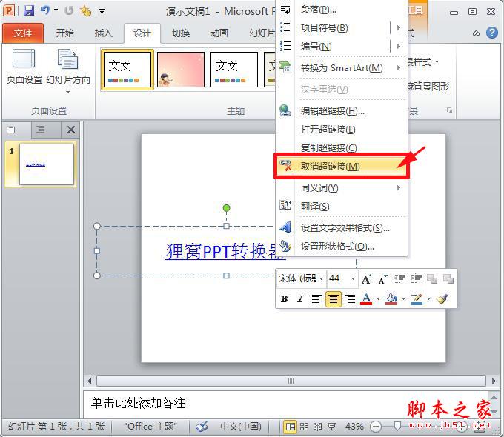Select 转换为 SmartArt(M) menu entry

(x=342, y=68)
